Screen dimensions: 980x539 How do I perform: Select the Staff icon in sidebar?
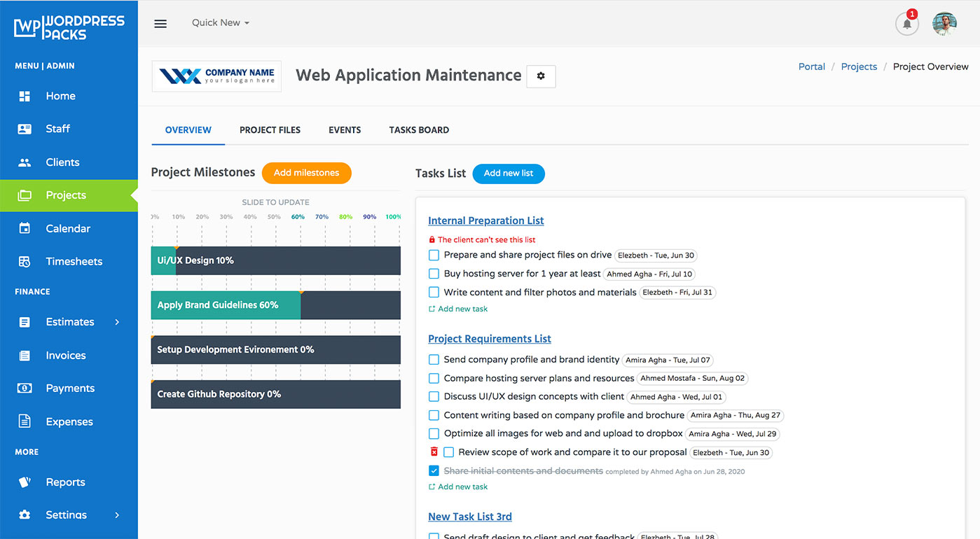(x=25, y=129)
